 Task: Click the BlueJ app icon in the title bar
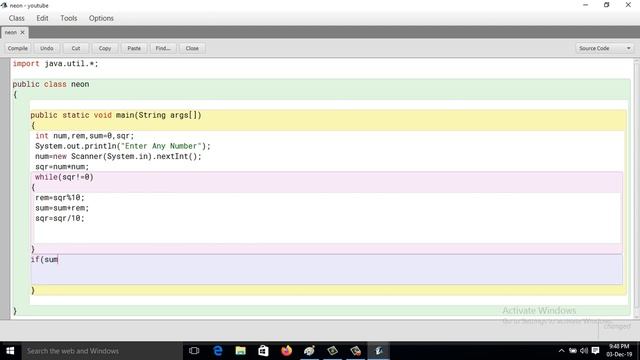pyautogui.click(x=4, y=5)
